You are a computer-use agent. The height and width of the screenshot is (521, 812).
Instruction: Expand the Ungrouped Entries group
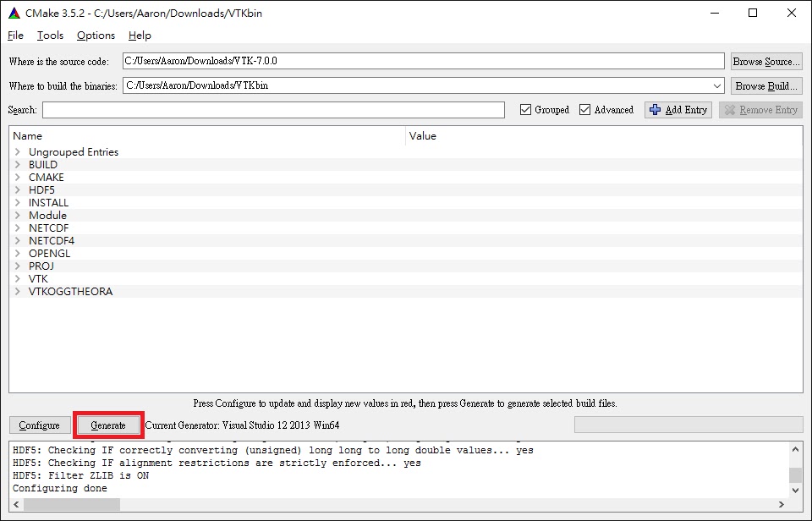pos(18,151)
